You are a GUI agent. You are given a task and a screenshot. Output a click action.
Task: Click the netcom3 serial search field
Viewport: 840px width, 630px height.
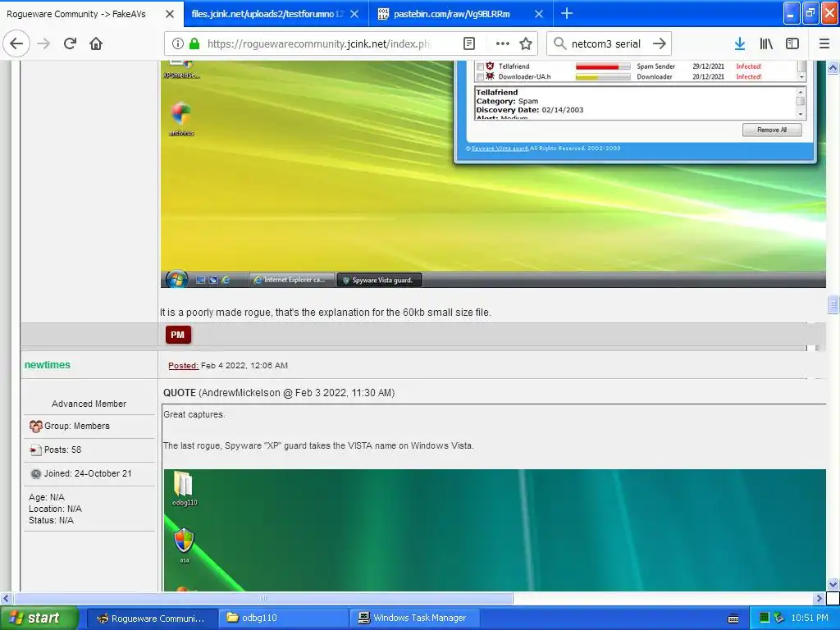[606, 43]
